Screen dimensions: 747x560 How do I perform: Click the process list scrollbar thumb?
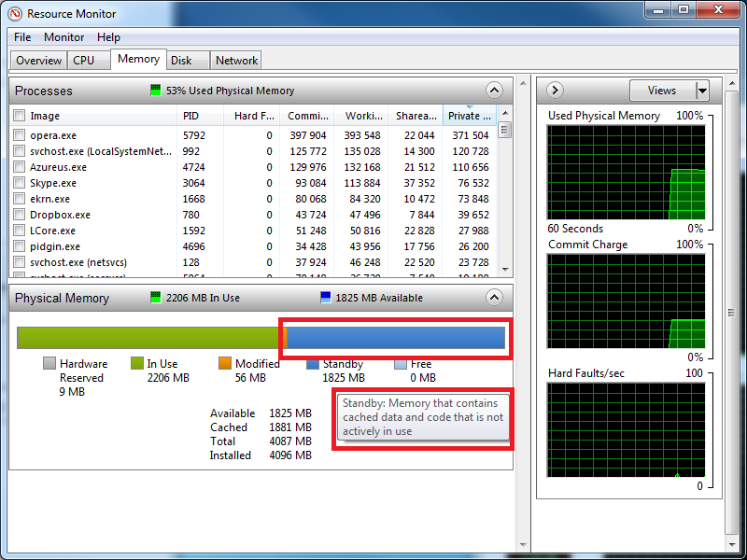(x=505, y=130)
